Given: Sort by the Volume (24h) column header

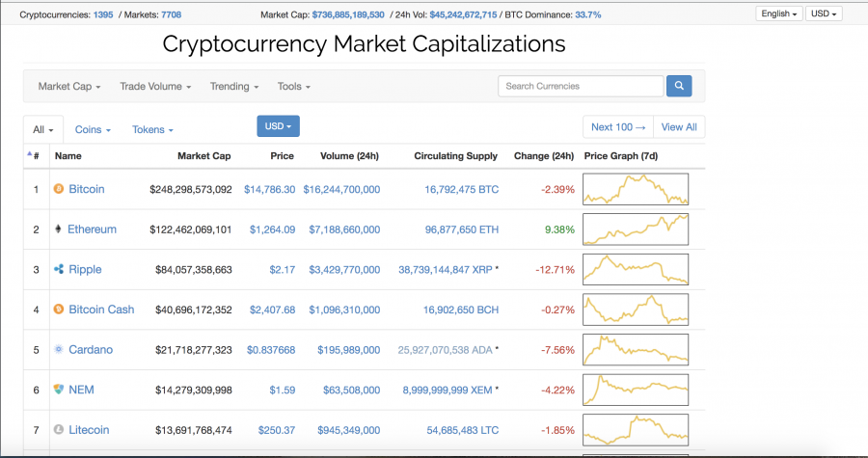Looking at the screenshot, I should pyautogui.click(x=349, y=156).
